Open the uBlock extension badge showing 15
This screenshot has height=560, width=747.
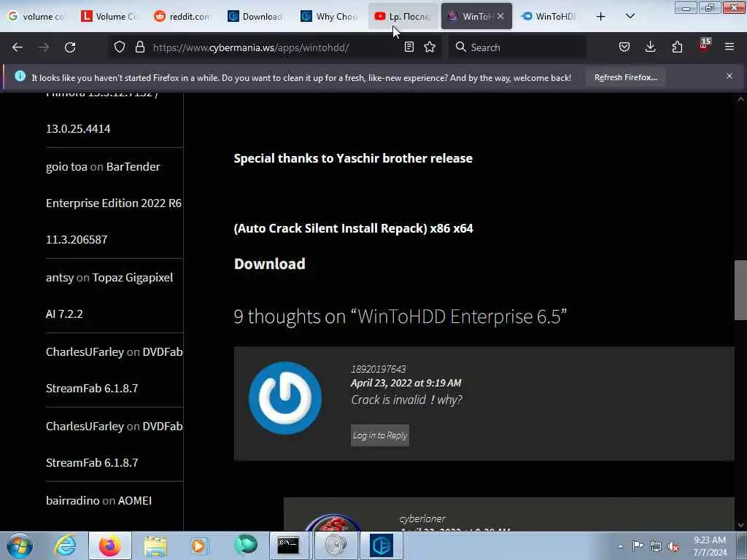(x=704, y=46)
